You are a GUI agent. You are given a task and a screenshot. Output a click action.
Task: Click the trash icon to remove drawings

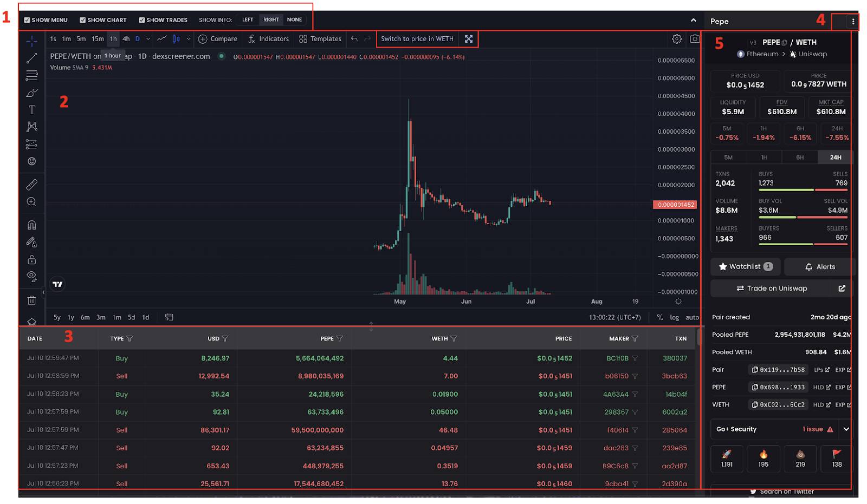pos(32,300)
